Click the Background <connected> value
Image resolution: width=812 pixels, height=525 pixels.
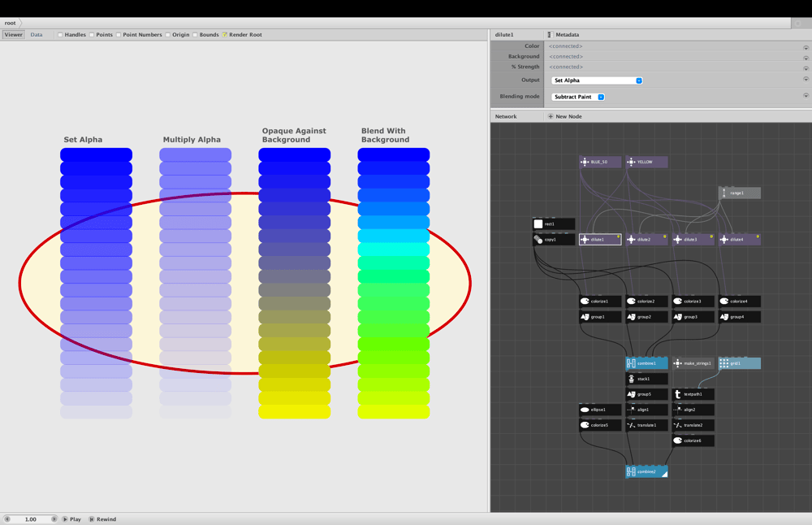pyautogui.click(x=565, y=57)
